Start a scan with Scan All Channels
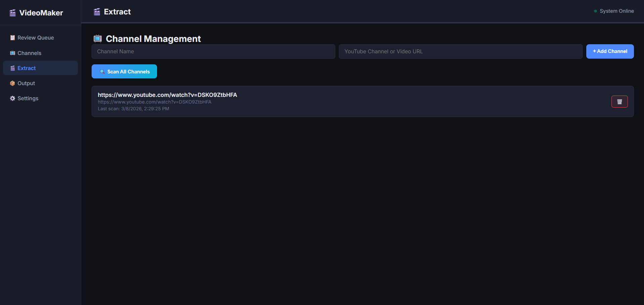 point(124,71)
